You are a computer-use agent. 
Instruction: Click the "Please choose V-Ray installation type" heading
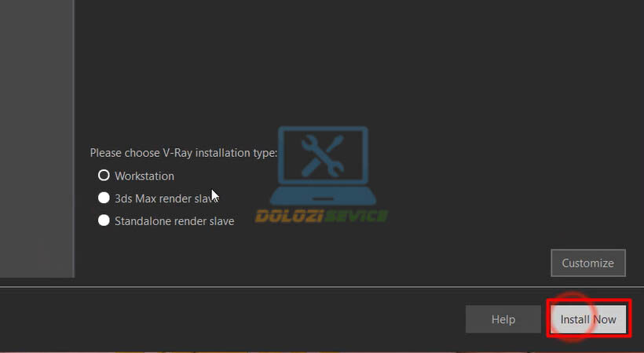point(184,153)
